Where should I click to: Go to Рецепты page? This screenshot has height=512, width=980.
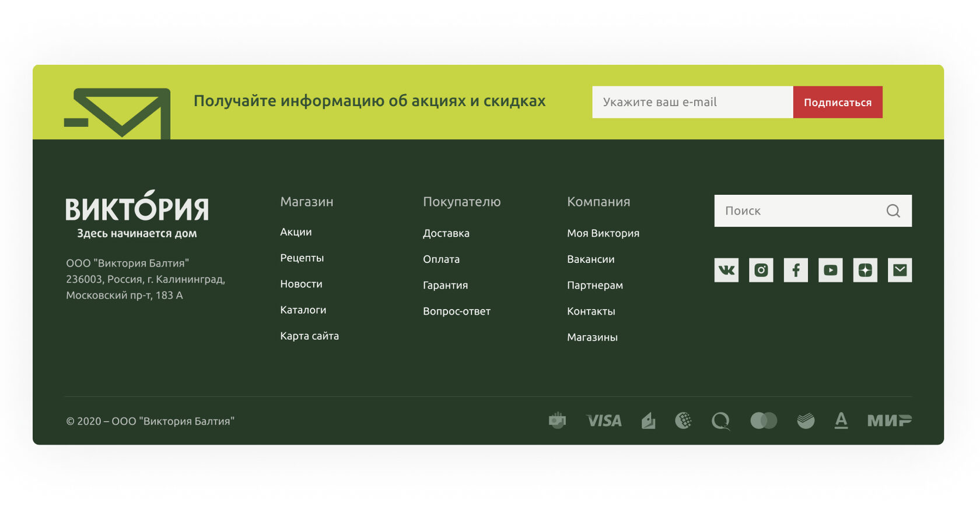pyautogui.click(x=302, y=258)
